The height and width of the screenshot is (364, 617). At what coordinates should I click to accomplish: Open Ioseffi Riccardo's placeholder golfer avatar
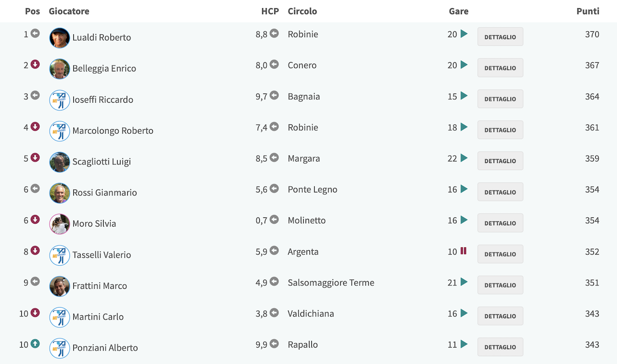click(x=60, y=100)
